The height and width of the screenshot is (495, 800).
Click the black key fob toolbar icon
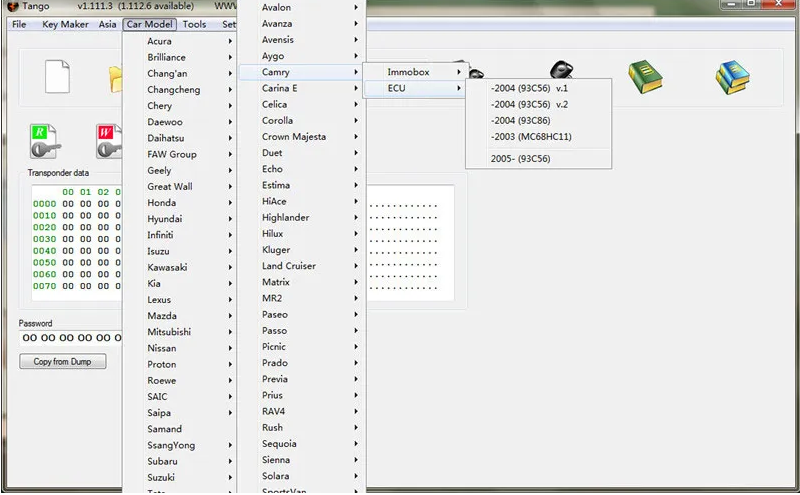click(x=561, y=74)
